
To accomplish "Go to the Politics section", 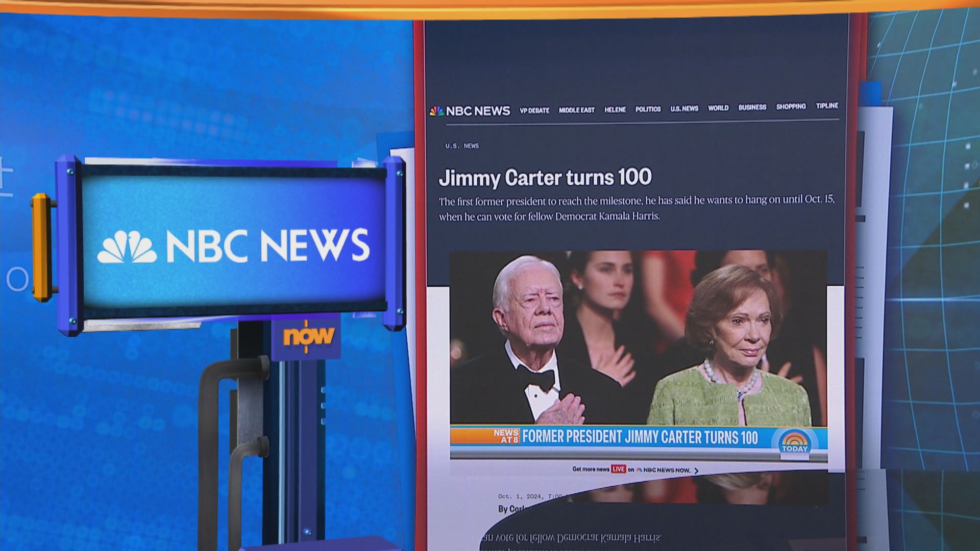I will click(x=648, y=109).
